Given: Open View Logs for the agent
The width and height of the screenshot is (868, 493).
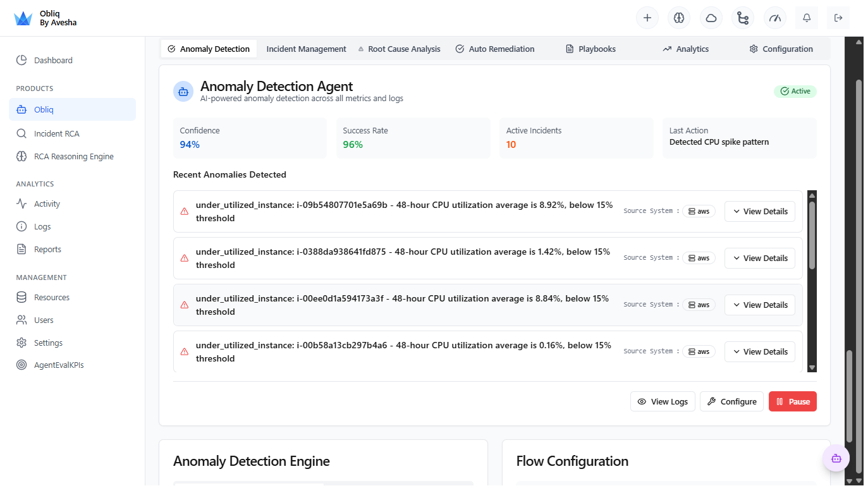Looking at the screenshot, I should point(663,401).
